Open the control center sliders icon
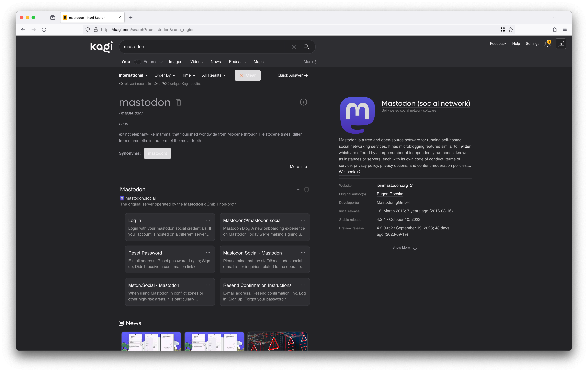588x372 pixels. coord(561,44)
